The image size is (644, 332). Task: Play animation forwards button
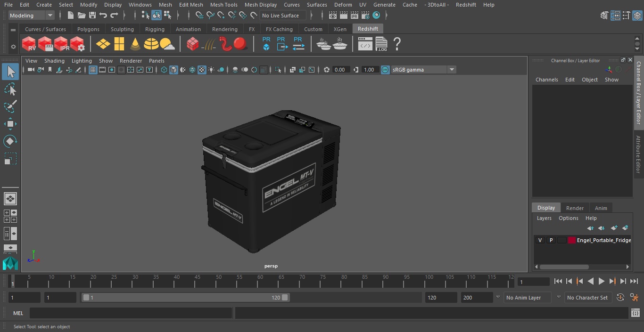tap(601, 281)
